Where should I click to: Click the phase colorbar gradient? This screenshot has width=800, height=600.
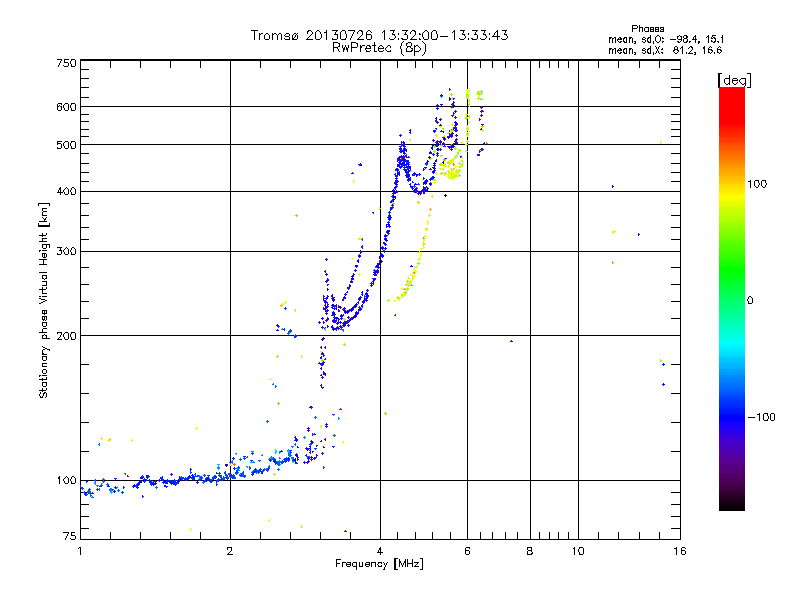click(x=732, y=298)
